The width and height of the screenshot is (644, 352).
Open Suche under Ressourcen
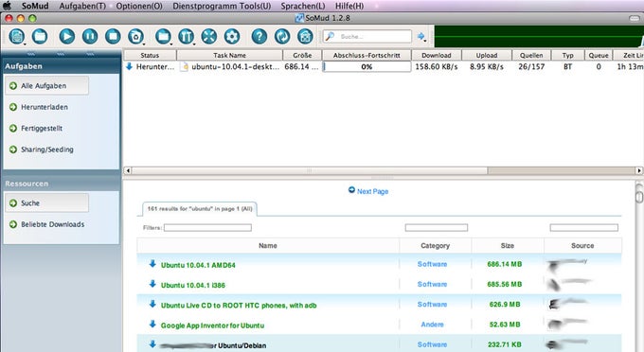(46, 203)
